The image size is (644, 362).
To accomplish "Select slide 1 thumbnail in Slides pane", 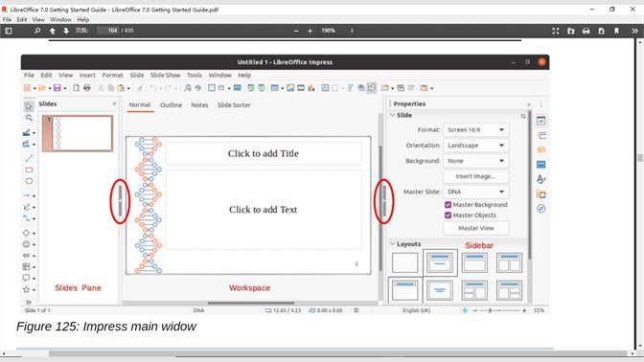I will point(78,133).
